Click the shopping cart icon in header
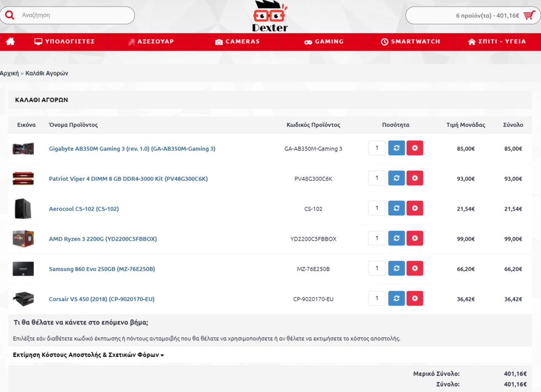This screenshot has height=392, width=541. (x=529, y=15)
